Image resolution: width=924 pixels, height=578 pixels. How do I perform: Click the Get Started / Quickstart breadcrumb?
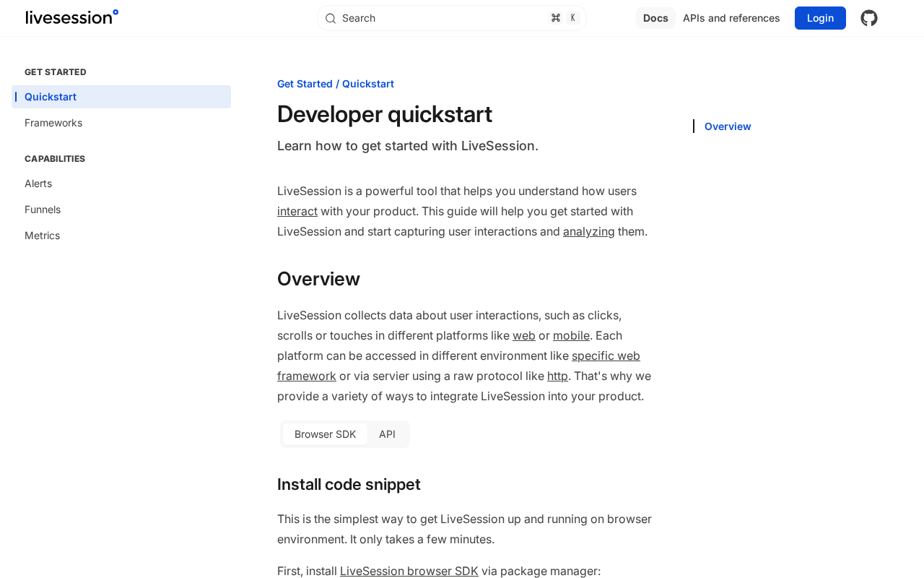pos(336,84)
